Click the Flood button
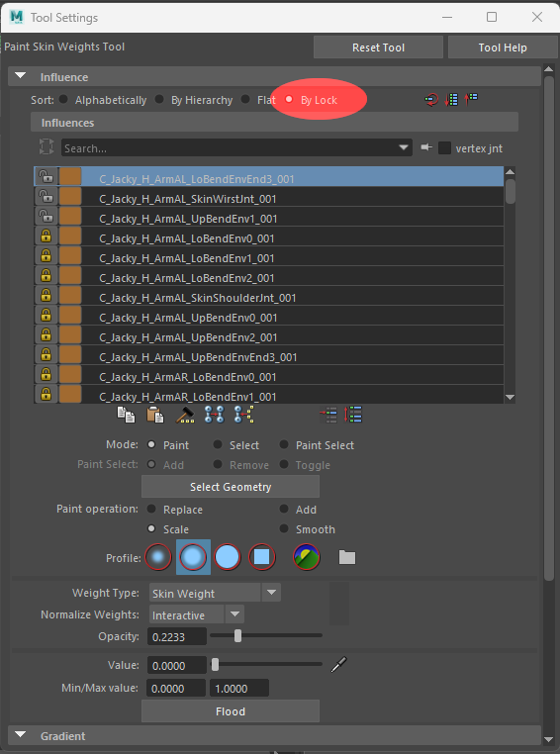The image size is (560, 754). [x=231, y=711]
